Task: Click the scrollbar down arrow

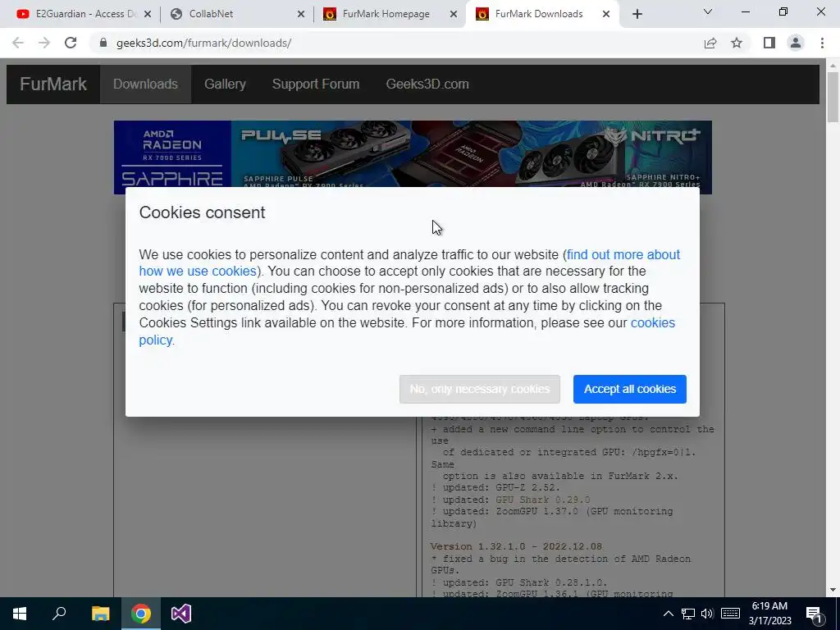Action: (x=833, y=591)
